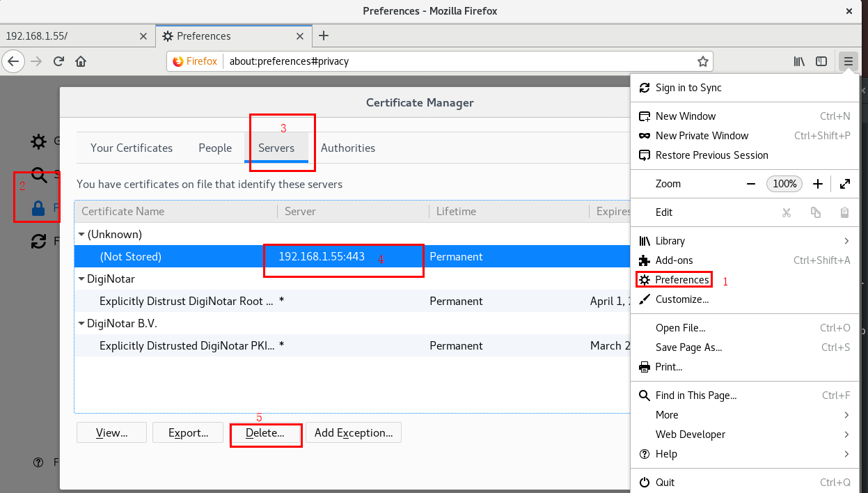Click the Export... button
The width and height of the screenshot is (868, 493).
tap(188, 433)
